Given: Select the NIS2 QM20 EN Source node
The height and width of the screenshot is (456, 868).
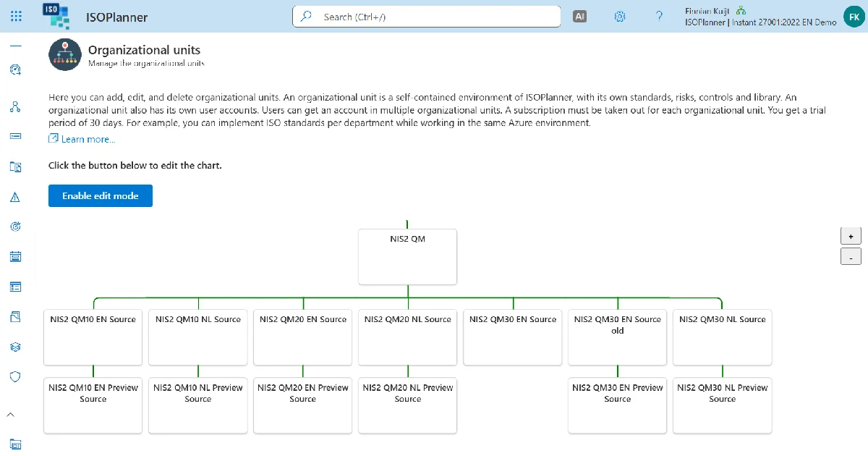Looking at the screenshot, I should click(303, 337).
